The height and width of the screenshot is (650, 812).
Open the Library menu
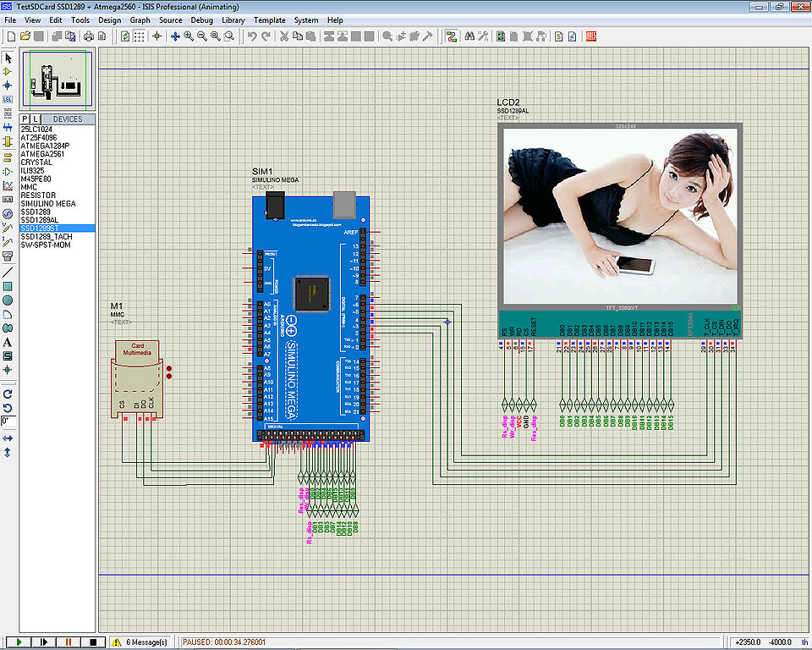[233, 20]
